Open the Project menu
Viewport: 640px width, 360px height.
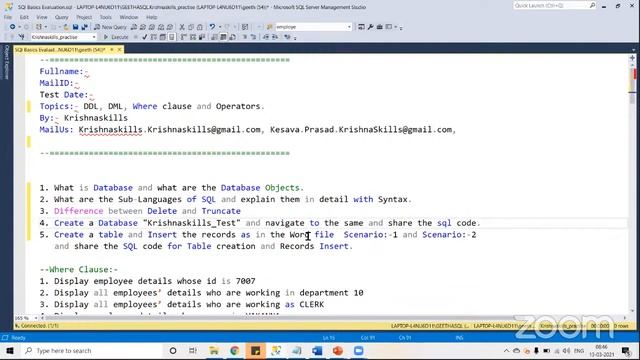(84, 17)
